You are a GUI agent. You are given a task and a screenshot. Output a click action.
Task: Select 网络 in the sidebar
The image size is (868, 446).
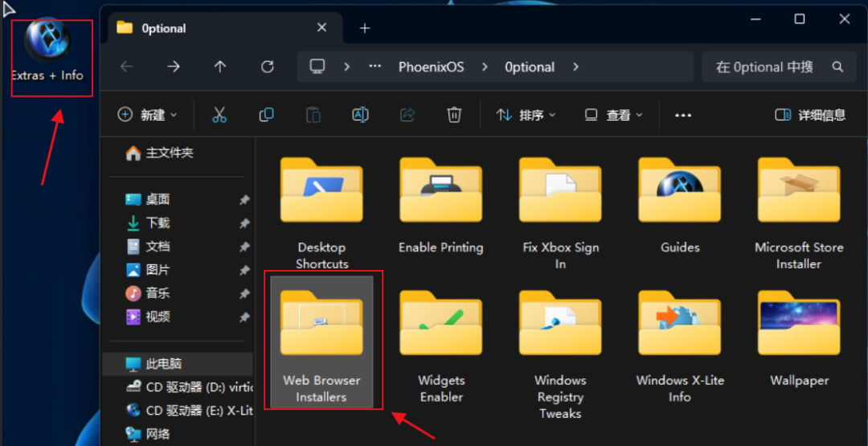point(177,434)
